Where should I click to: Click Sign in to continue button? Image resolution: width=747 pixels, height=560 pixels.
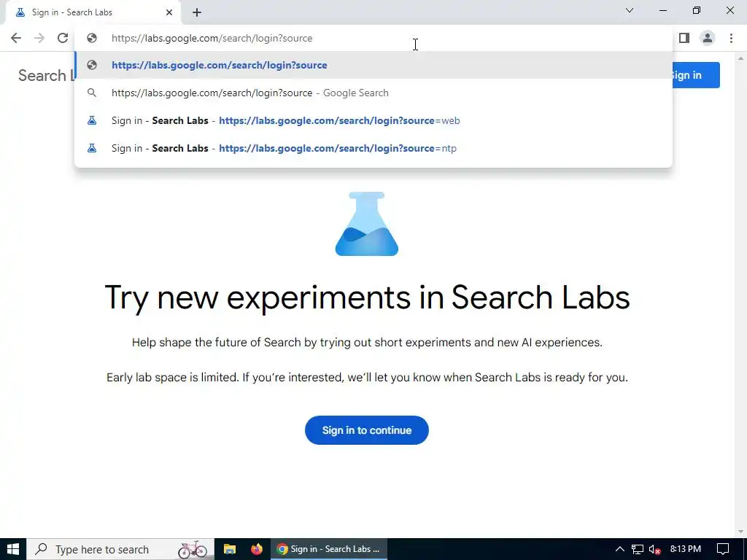[367, 430]
